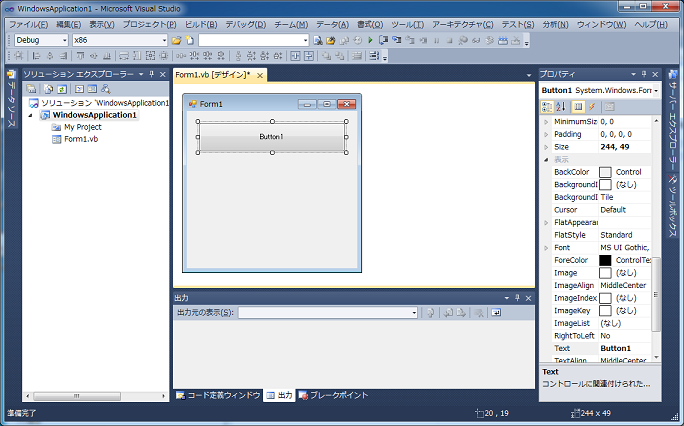Viewport: 684px width, 426px height.
Task: Open the x86 platform dropdown
Action: point(164,41)
